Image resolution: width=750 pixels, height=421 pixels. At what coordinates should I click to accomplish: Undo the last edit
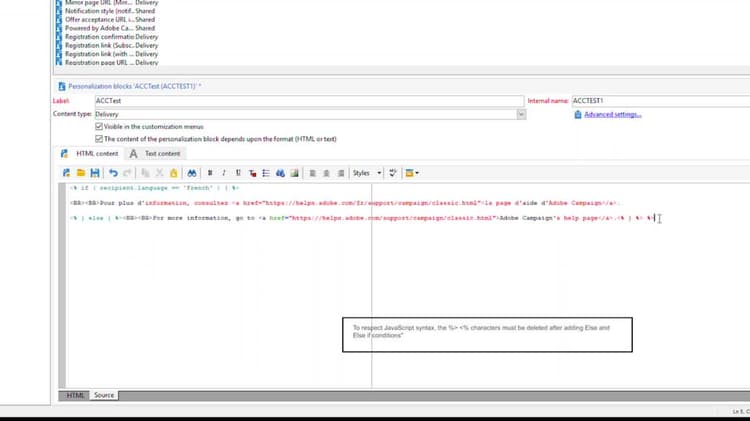(113, 173)
